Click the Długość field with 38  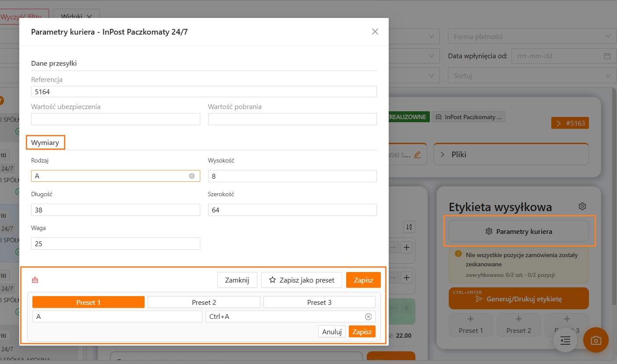pyautogui.click(x=116, y=210)
